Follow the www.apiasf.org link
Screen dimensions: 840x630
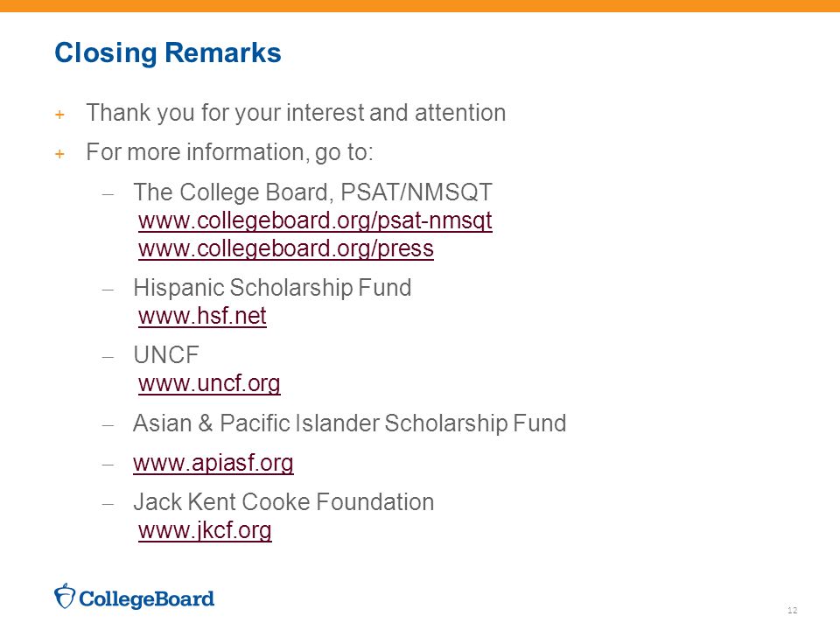coord(213,464)
